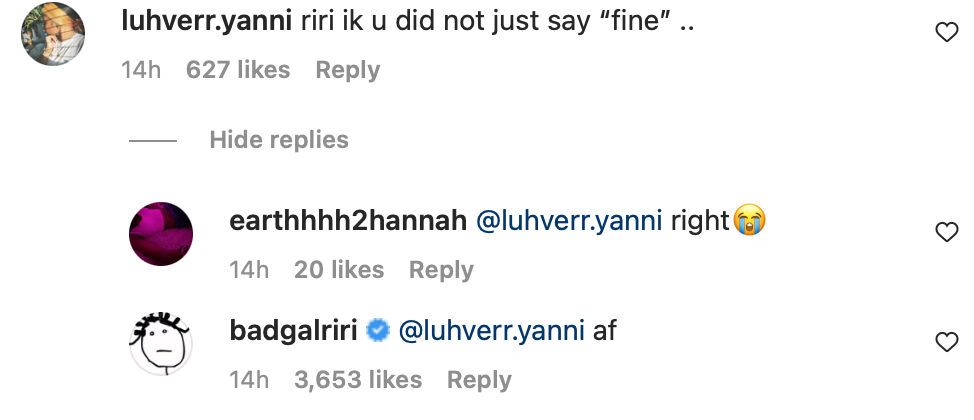Click badgalriri's verified badge

(378, 330)
